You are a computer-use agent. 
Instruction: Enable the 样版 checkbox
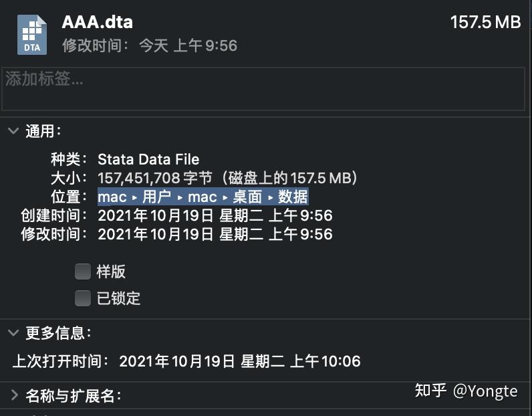83,272
